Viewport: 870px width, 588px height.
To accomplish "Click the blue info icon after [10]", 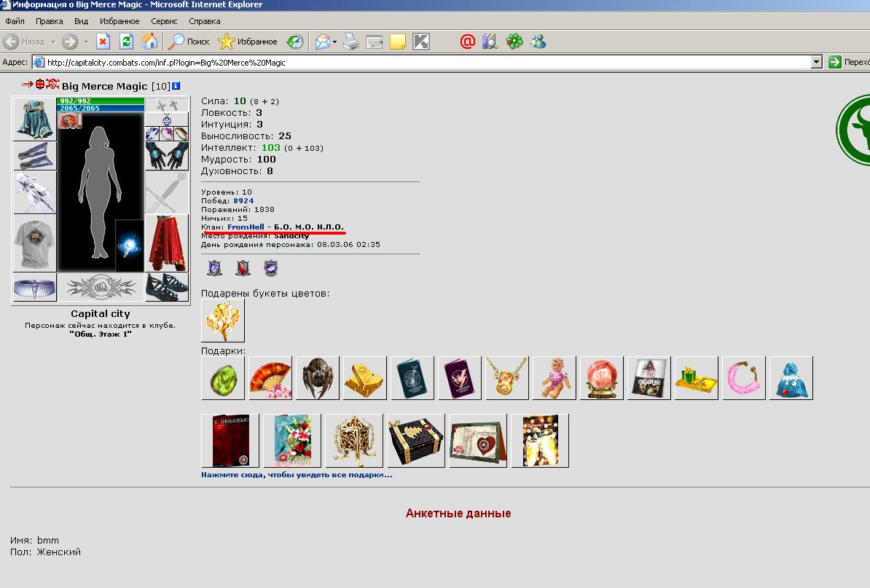I will click(x=176, y=85).
